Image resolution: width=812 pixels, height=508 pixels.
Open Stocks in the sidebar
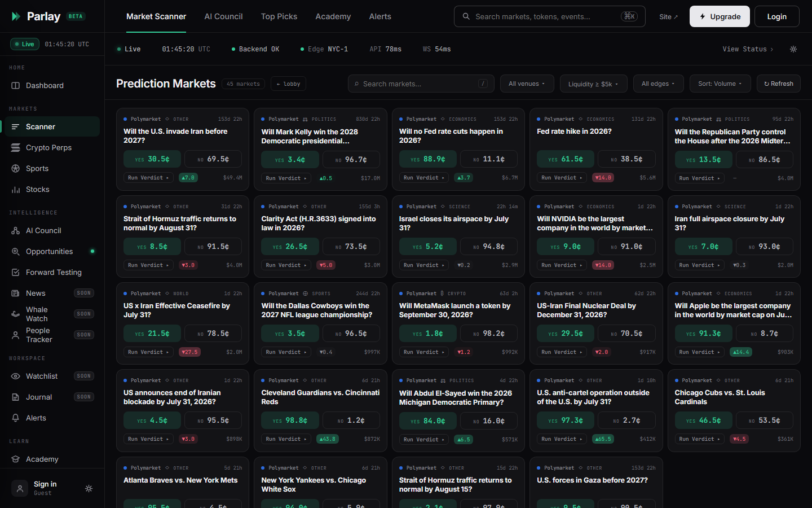52,189
